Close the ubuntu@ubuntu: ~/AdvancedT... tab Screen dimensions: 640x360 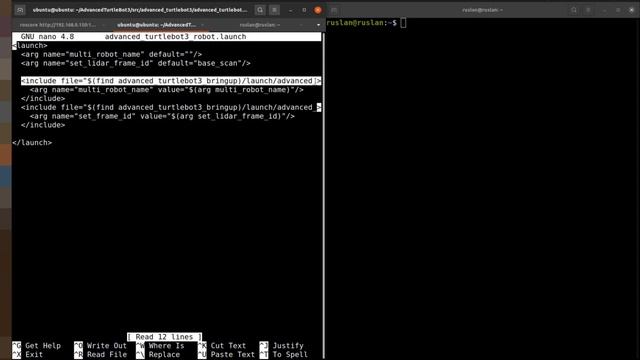tap(202, 25)
